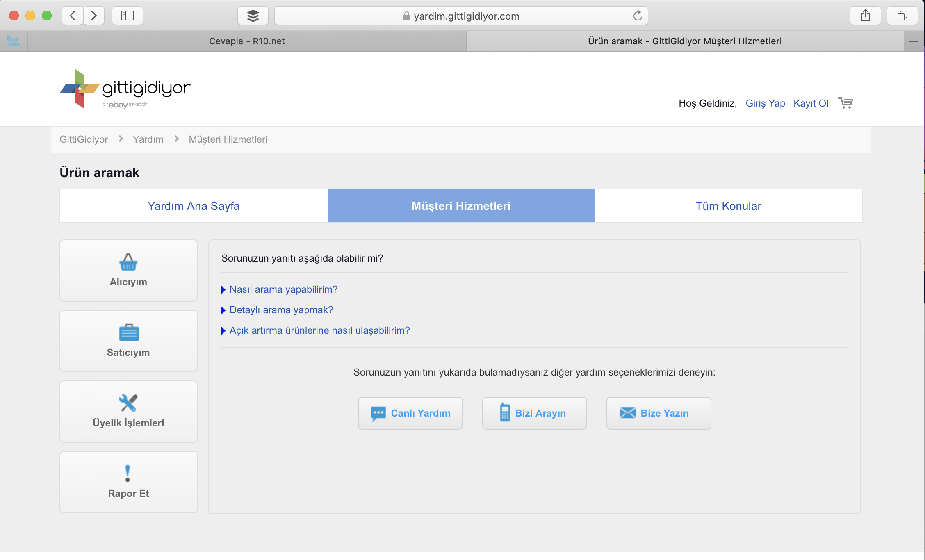Open 'Nasıl arama yapabilirim?' help link
925x560 pixels.
[283, 289]
